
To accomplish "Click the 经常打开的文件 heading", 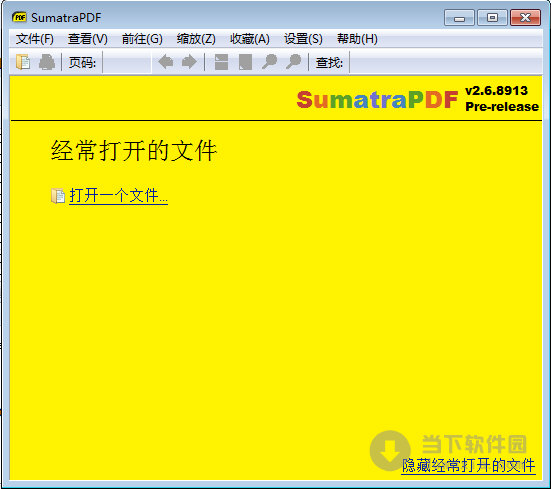I will tap(134, 151).
